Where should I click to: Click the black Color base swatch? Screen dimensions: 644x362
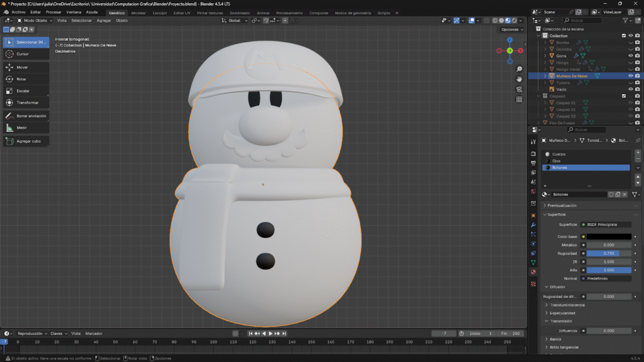pyautogui.click(x=609, y=237)
